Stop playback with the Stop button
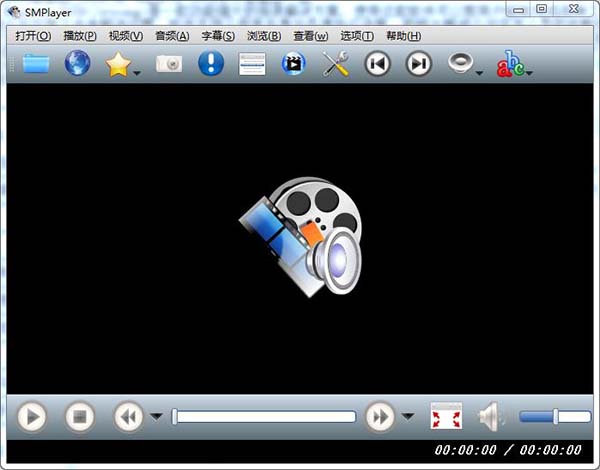Image resolution: width=600 pixels, height=470 pixels. point(80,416)
